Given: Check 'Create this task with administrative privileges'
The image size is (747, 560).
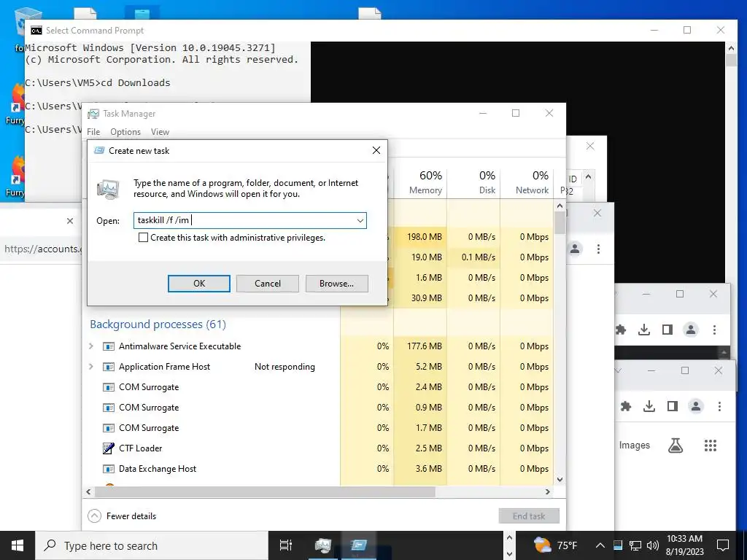Looking at the screenshot, I should pyautogui.click(x=143, y=237).
